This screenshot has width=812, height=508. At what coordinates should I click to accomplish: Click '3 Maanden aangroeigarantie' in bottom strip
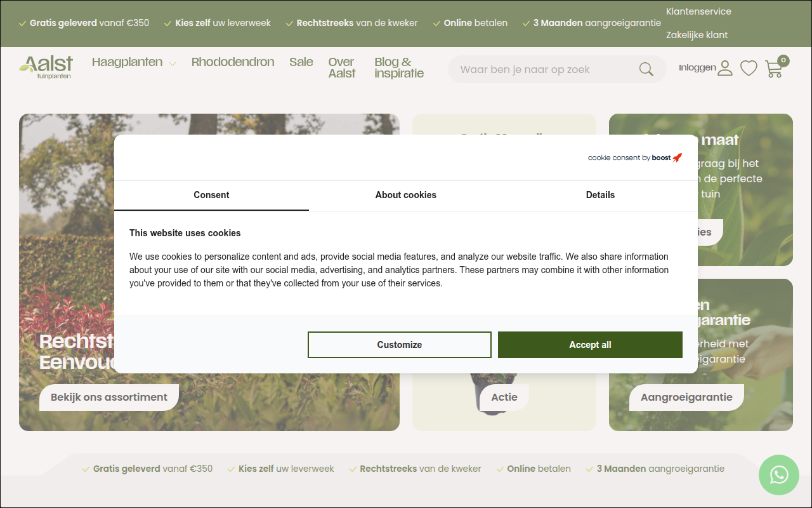660,469
